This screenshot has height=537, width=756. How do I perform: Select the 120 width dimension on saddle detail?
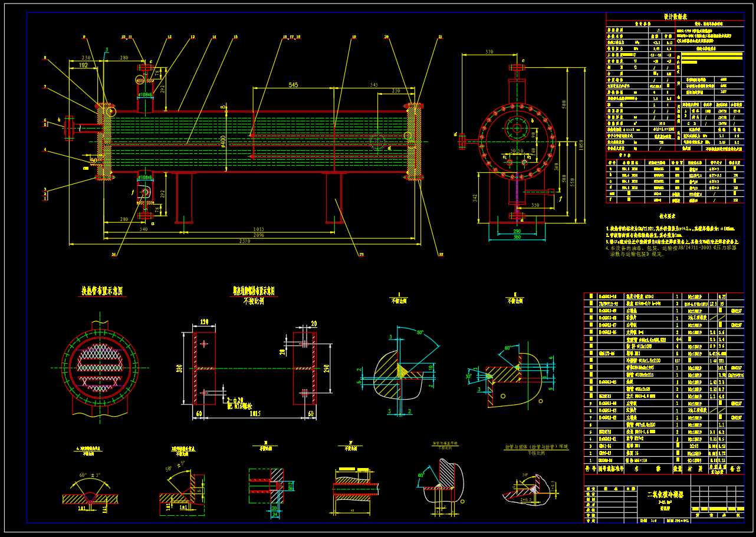[x=205, y=322]
